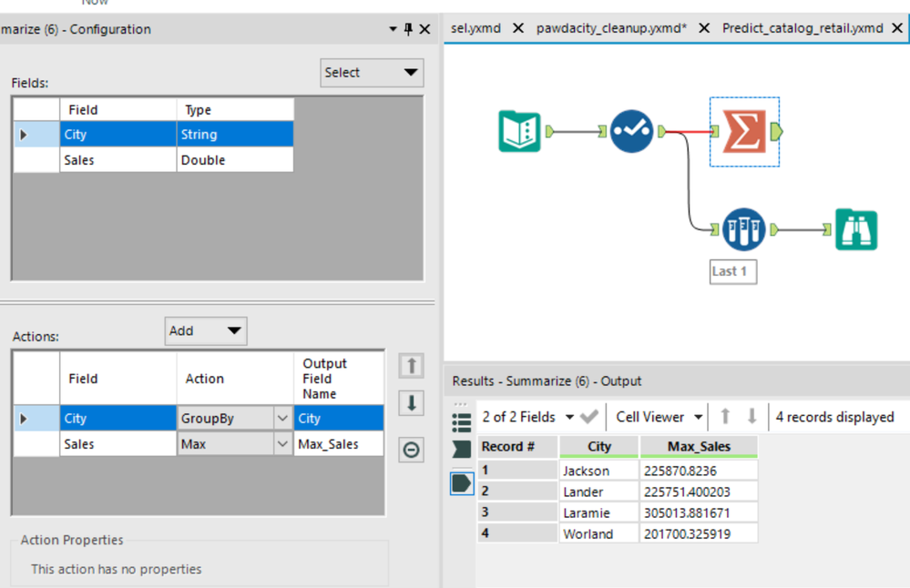Click the results output data anchor icon
This screenshot has width=910, height=588.
tap(462, 483)
